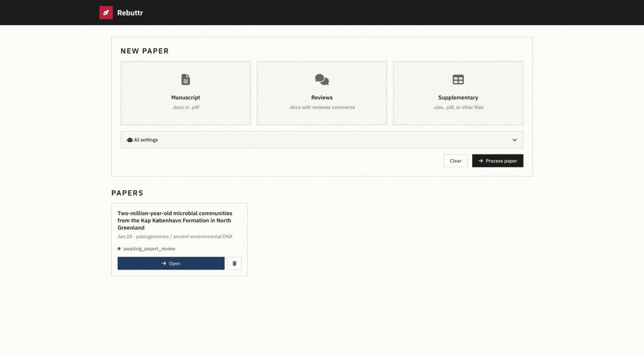Click the robot icon beside AI settings
The width and height of the screenshot is (644, 357).
[129, 140]
